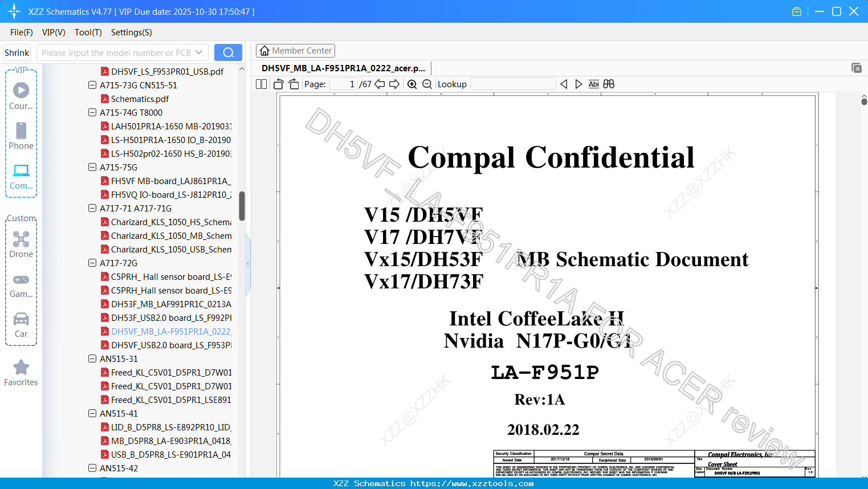Collapse the A717-71 A717-71G folder
The height and width of the screenshot is (489, 868).
point(92,208)
